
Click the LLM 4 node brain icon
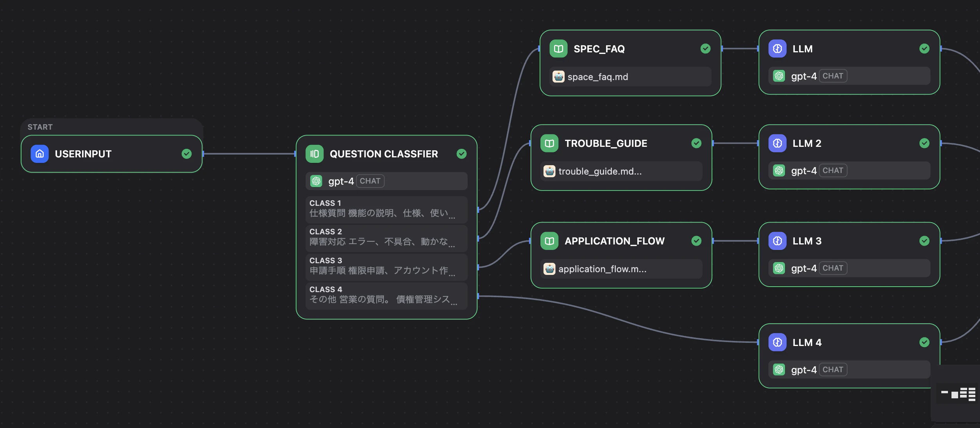coord(777,342)
